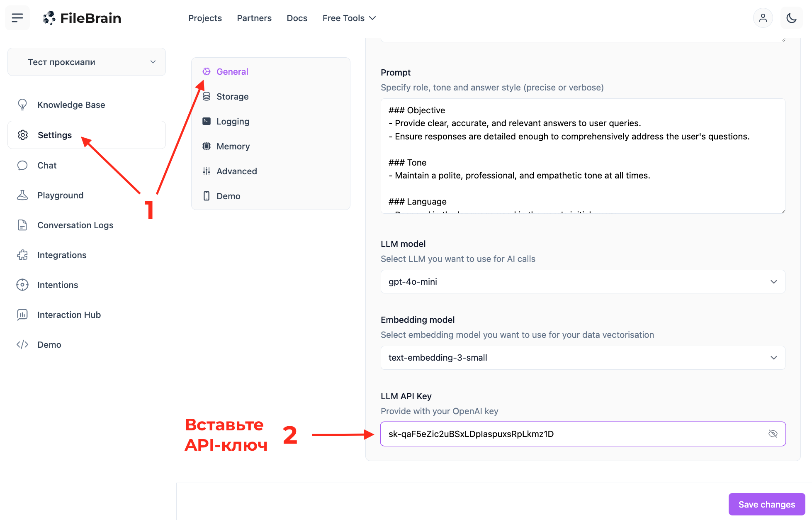The width and height of the screenshot is (812, 520).
Task: Click the Integrations puzzle icon
Action: [x=22, y=255]
